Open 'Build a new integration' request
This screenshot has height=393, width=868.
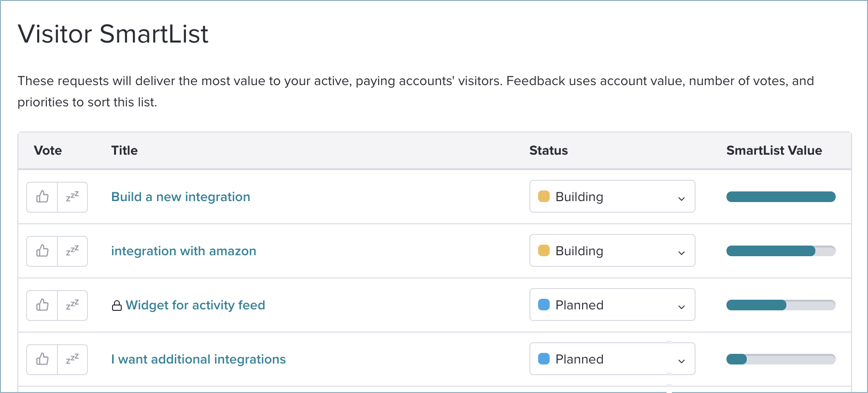coord(181,197)
